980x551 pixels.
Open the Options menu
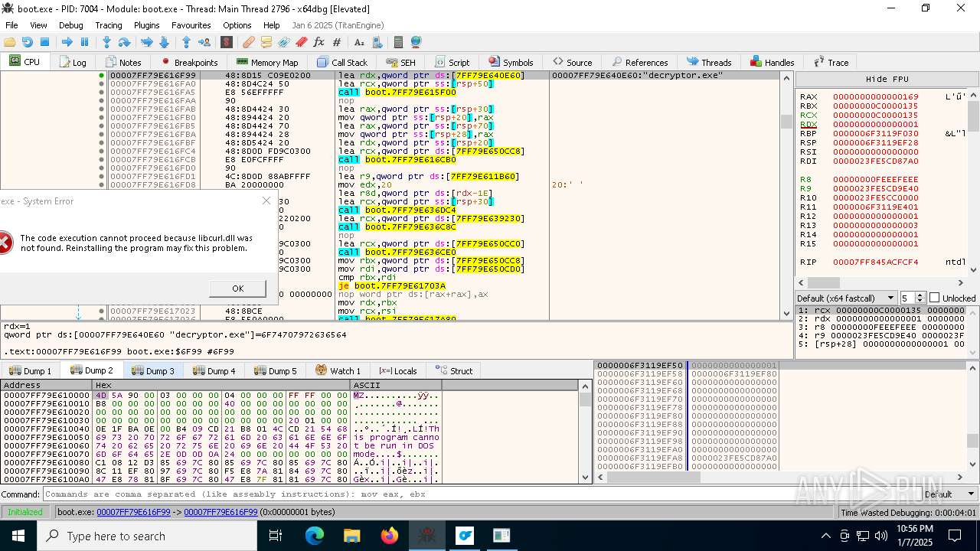tap(237, 25)
